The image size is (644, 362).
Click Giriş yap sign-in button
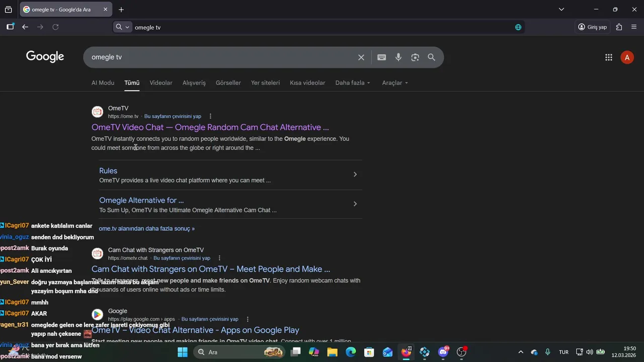point(593,27)
